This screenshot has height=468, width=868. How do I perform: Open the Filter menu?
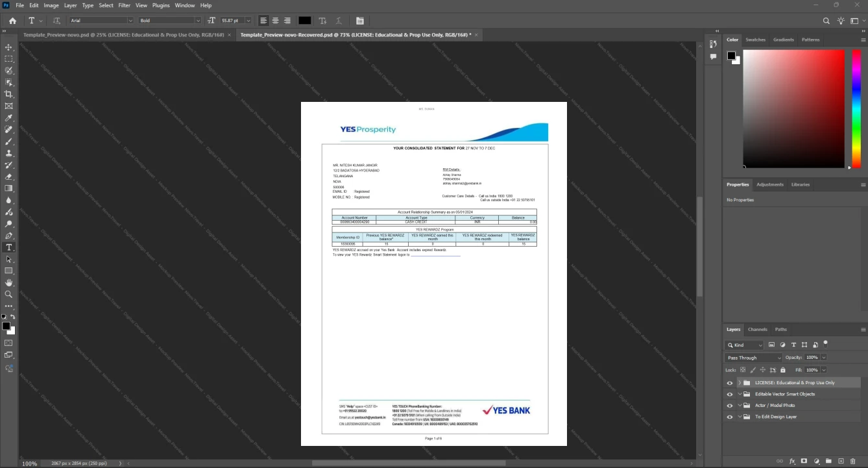pos(124,5)
